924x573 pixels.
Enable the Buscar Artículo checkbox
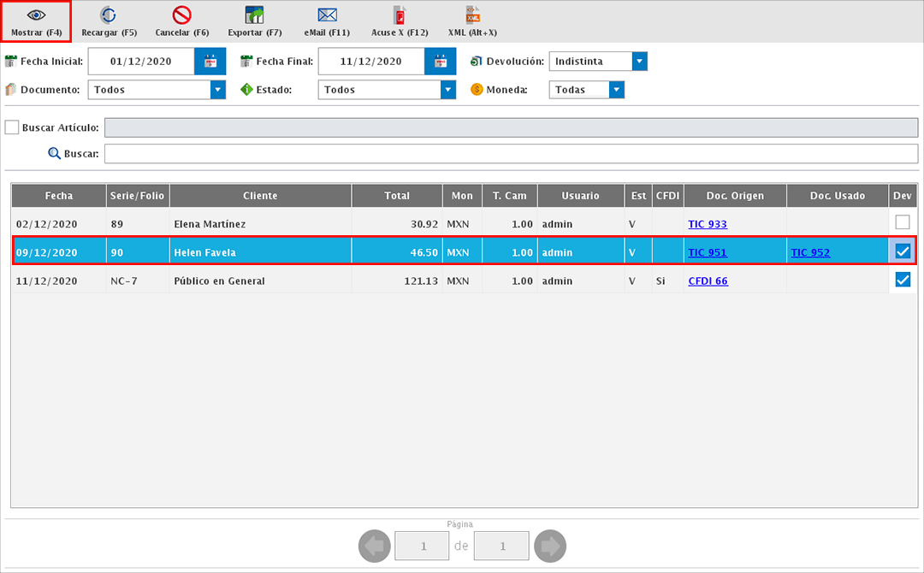(x=12, y=127)
